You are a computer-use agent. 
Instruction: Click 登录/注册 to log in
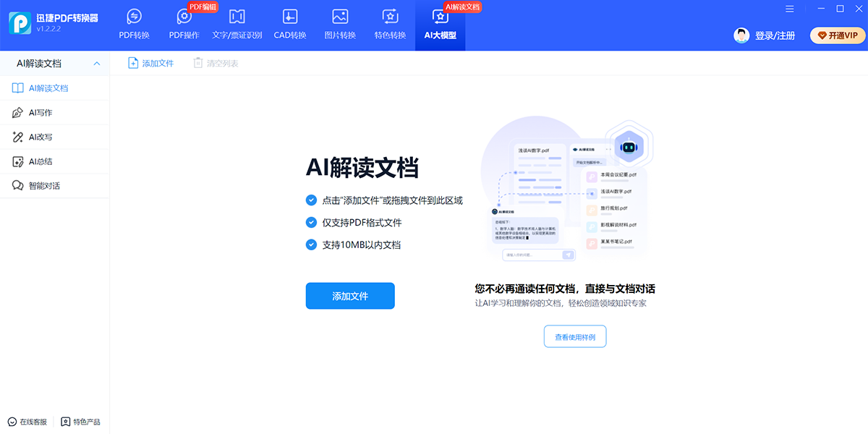[x=774, y=35]
